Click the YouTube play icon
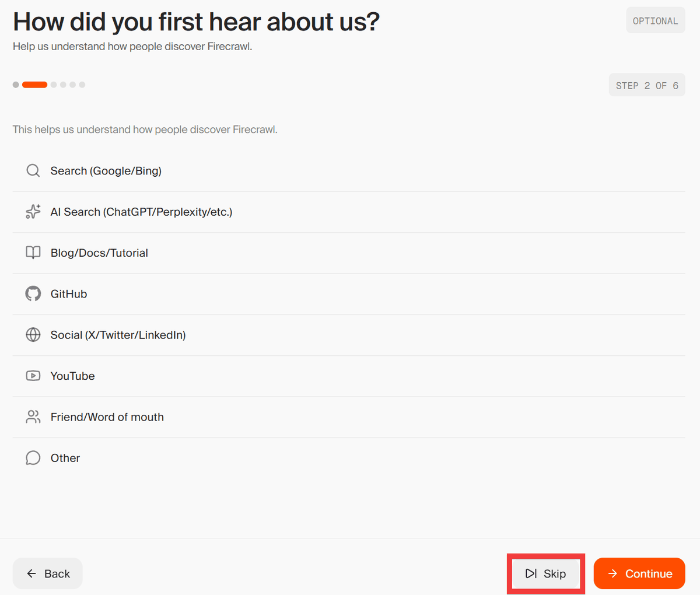Screen dimensions: 700x595 pos(33,376)
